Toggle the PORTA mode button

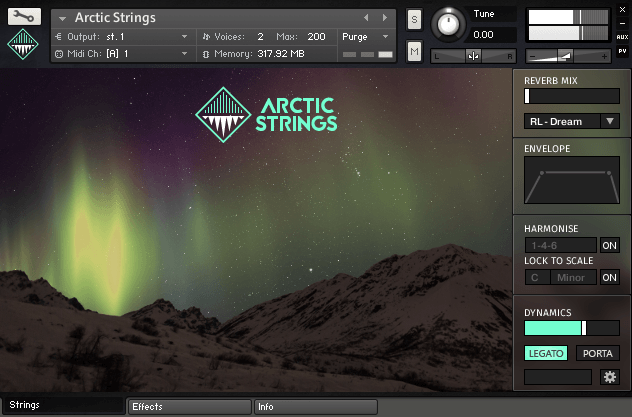coord(597,353)
